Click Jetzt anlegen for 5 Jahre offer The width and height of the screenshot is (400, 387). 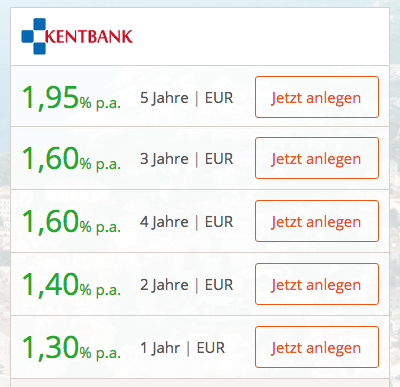(x=317, y=97)
